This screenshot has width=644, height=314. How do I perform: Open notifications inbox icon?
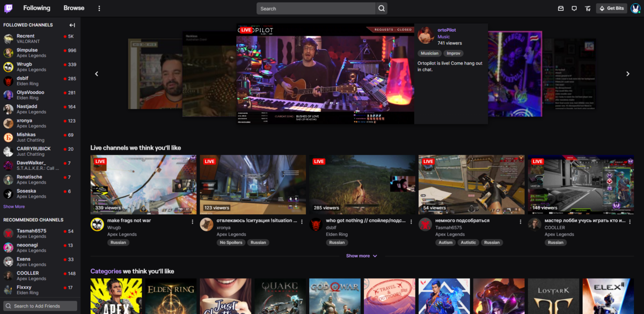click(x=561, y=8)
